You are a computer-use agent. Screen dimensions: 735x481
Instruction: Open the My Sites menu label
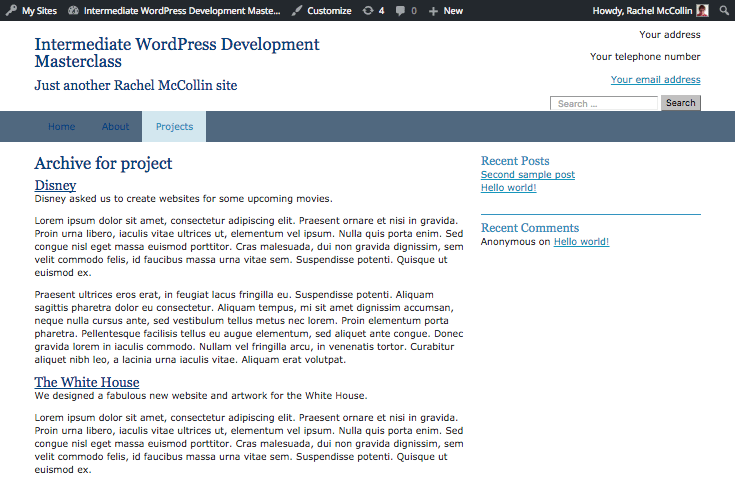(x=39, y=10)
